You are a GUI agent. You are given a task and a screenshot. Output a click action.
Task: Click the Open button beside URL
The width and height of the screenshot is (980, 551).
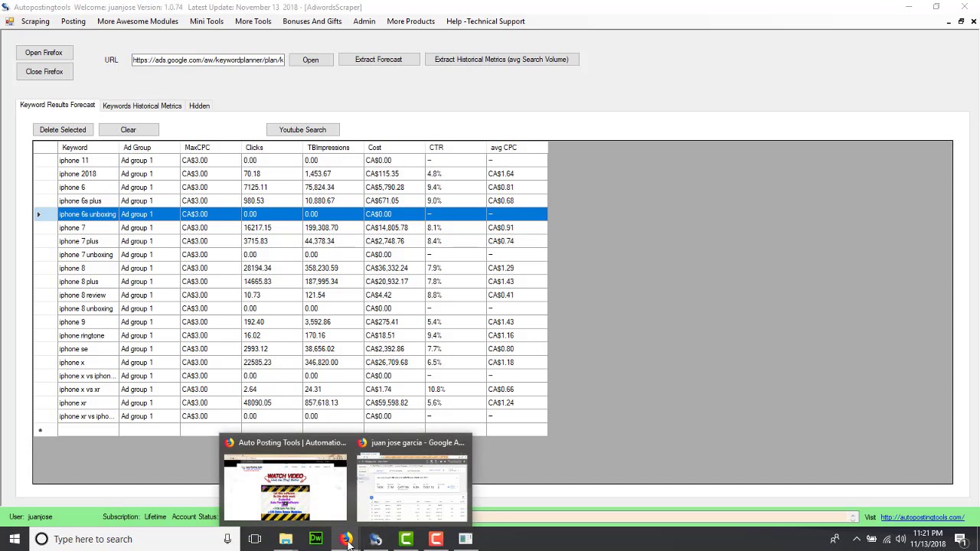point(310,60)
